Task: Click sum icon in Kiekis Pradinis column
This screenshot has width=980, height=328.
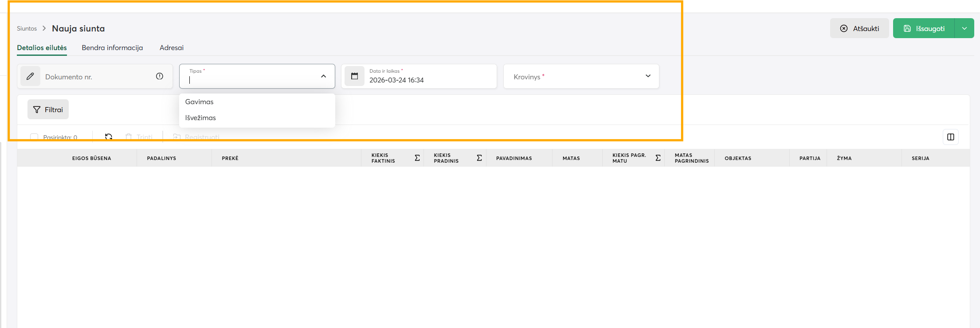Action: [x=479, y=158]
